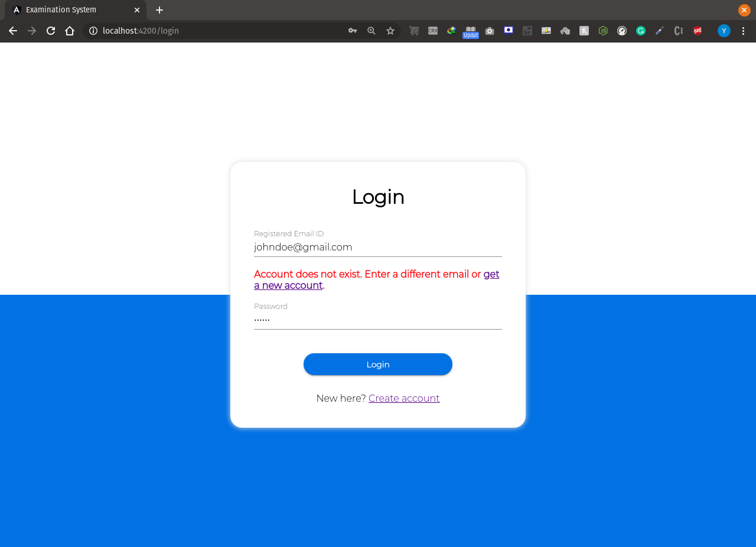Open saved passwords key icon
Screen dimensions: 756x547
353,31
